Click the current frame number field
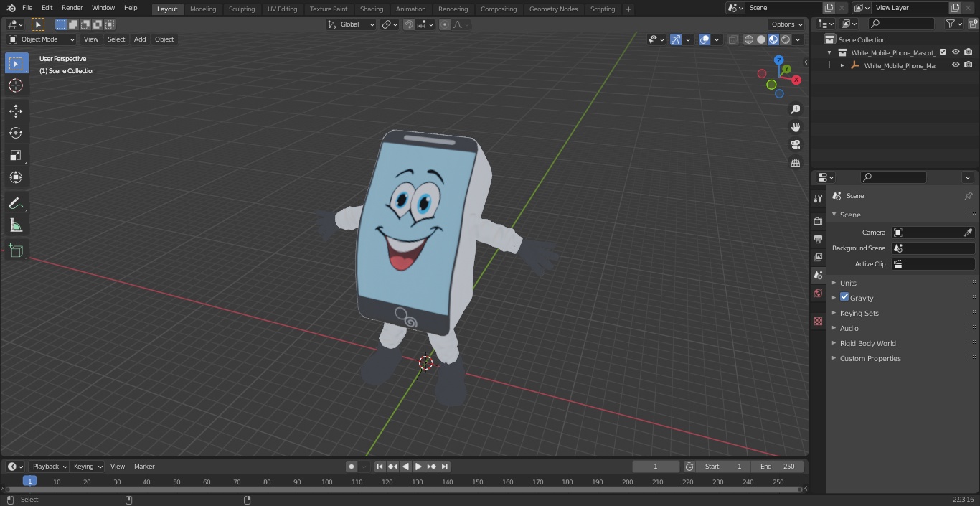 pos(655,467)
